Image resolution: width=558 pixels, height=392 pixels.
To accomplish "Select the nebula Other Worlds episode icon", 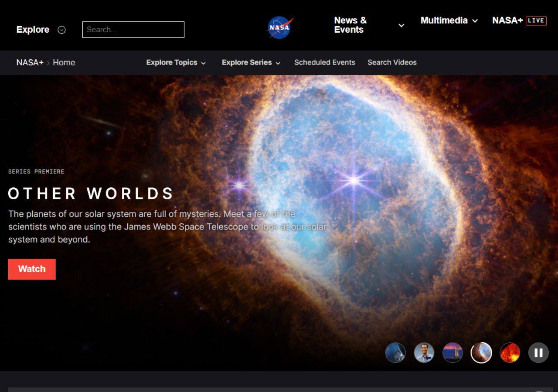I will (x=481, y=352).
